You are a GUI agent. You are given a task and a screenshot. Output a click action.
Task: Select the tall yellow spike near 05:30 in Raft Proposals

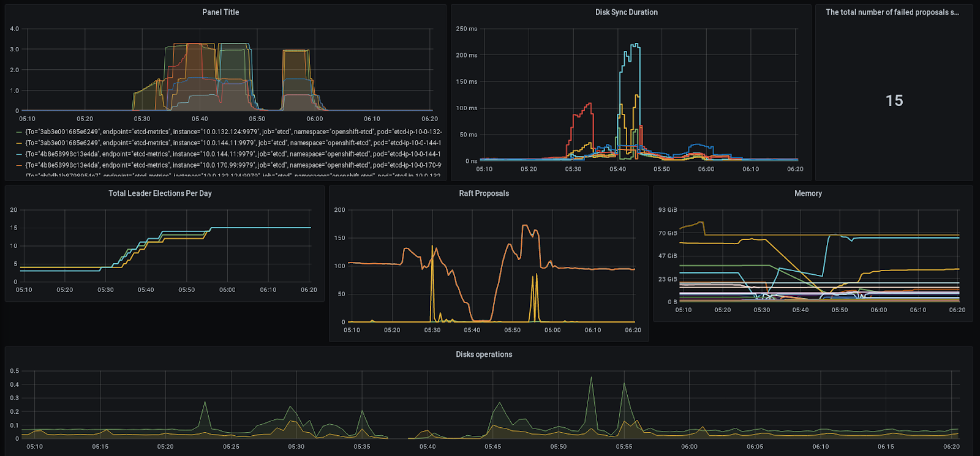432,247
